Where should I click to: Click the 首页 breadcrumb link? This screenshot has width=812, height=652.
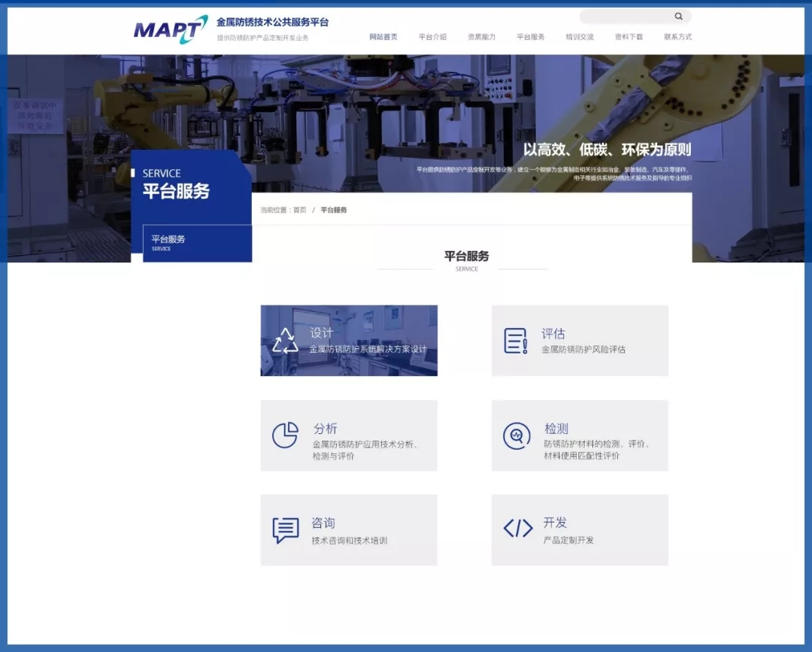coord(299,210)
